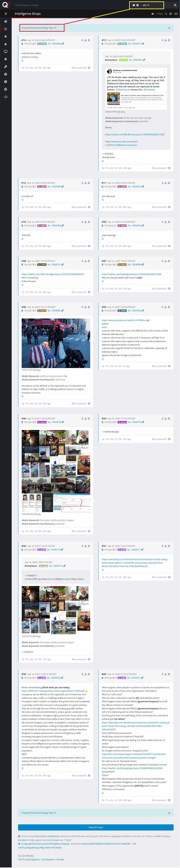Toggle the post sort order icon
Image resolution: width=180 pixels, height=868 pixels.
tap(166, 14)
